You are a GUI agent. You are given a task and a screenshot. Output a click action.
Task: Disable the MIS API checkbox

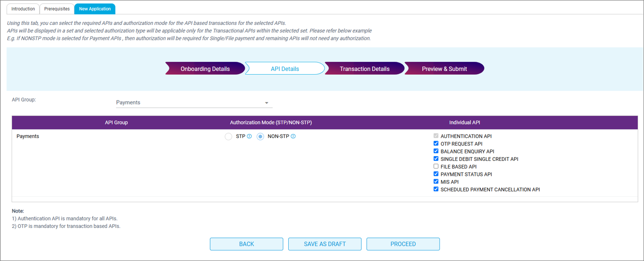pyautogui.click(x=436, y=182)
